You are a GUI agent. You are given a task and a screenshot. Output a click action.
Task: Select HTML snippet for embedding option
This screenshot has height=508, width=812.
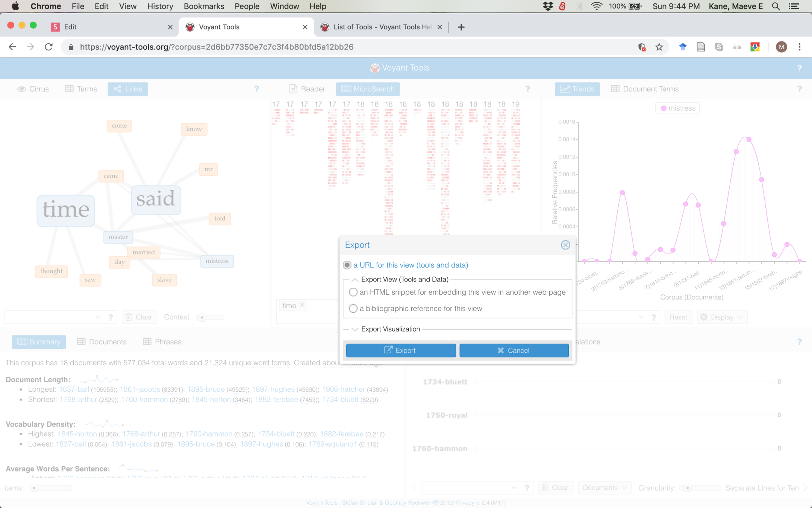click(353, 292)
